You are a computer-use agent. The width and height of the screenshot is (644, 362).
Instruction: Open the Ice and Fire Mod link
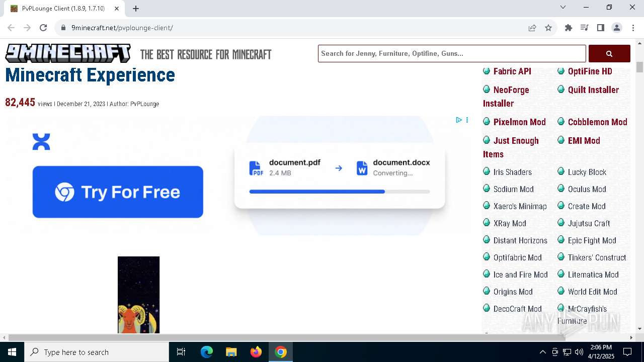521,275
